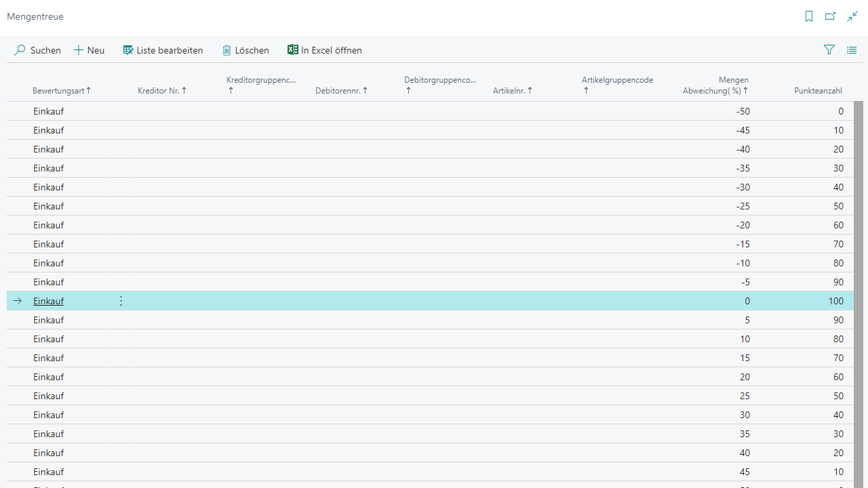Click the deviation cell showing 25
This screenshot has height=488, width=868.
coord(745,396)
